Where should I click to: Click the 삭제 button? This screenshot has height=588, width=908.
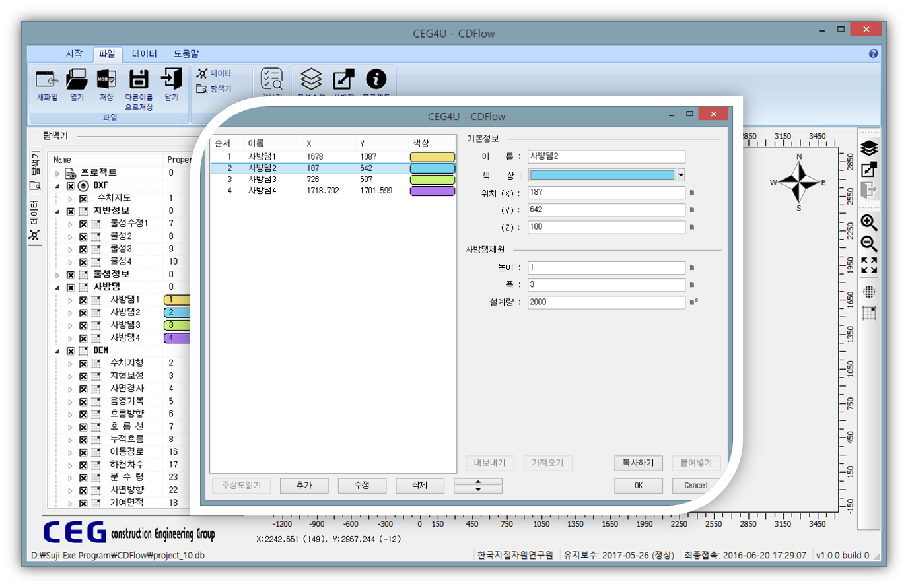(x=420, y=485)
